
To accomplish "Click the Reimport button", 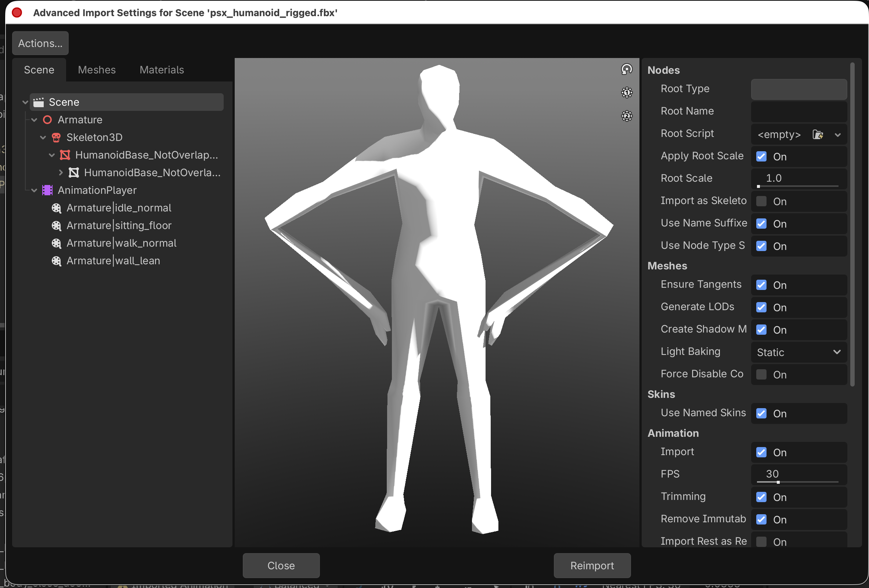I will [592, 566].
